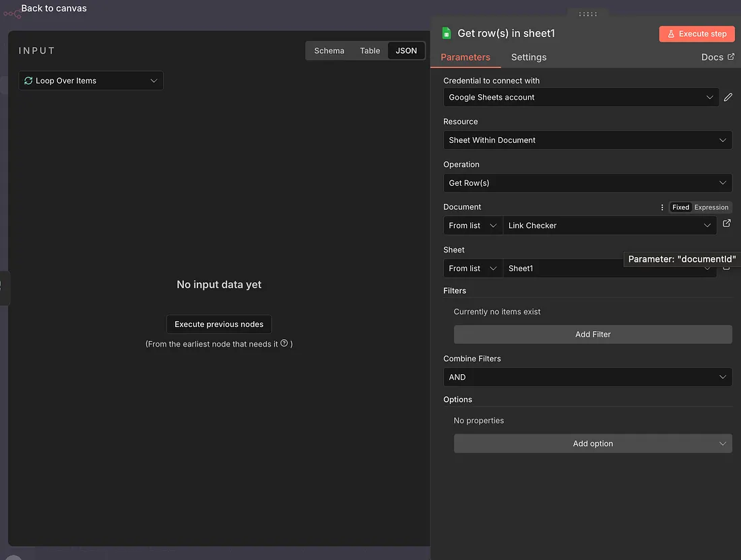Open the Docs link

[717, 57]
